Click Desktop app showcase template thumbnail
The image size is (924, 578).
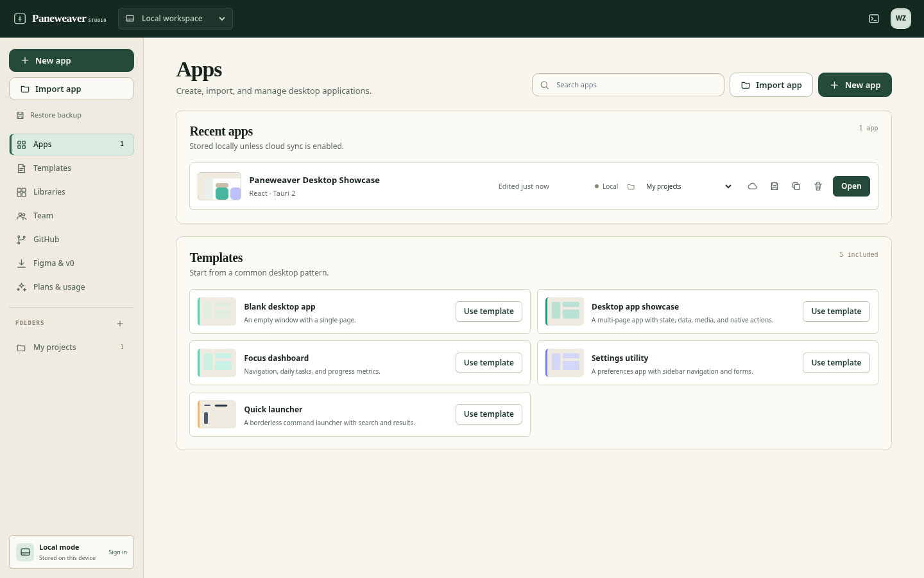565,311
